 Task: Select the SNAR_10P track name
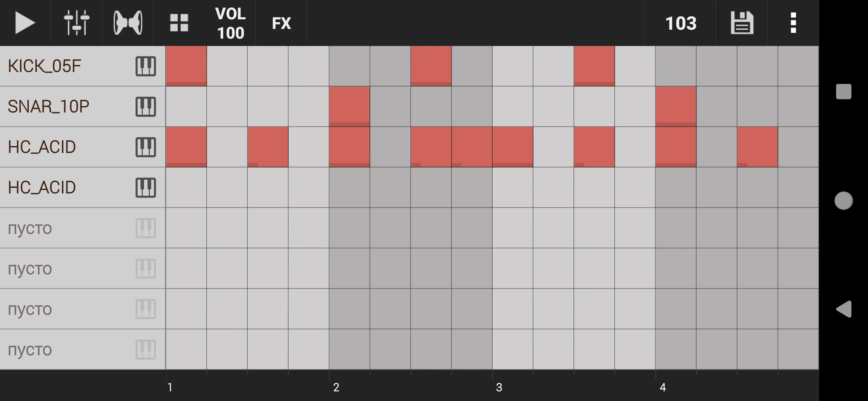[x=48, y=107]
